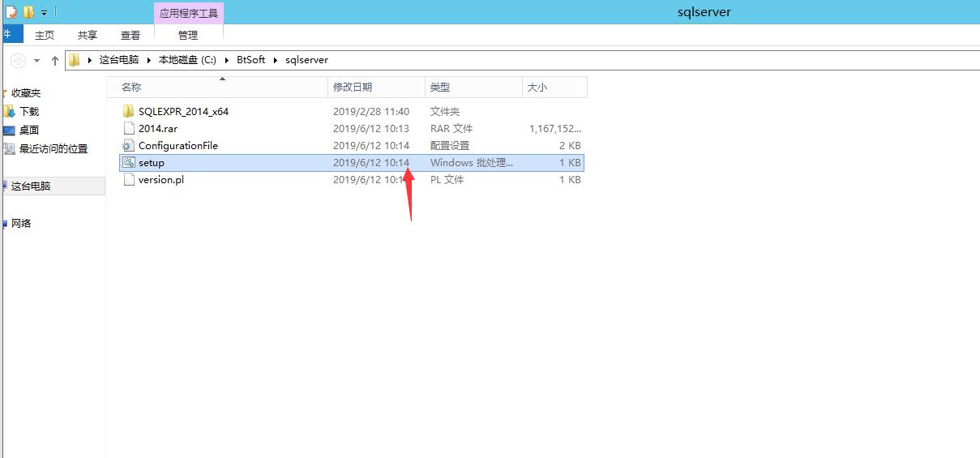Click the setup file name
The image size is (980, 458).
(x=152, y=162)
